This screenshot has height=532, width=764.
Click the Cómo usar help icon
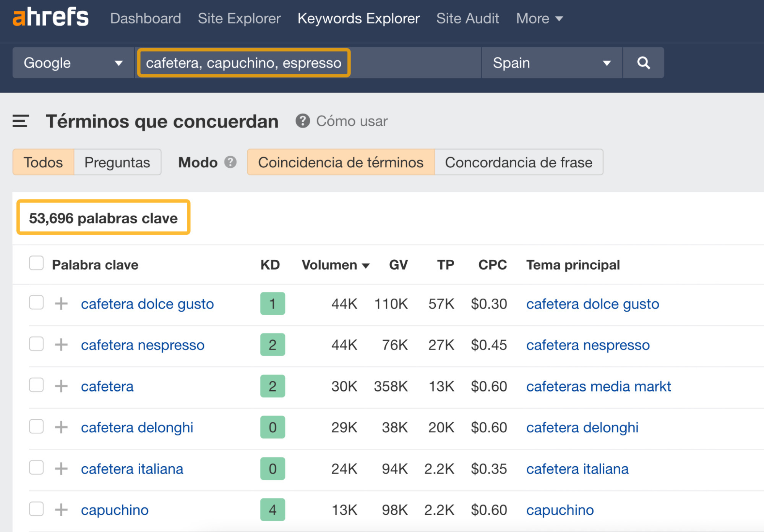point(302,121)
